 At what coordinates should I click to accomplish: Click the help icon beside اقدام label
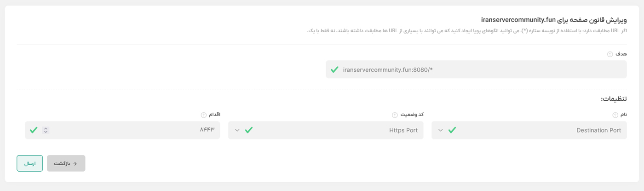coord(203,115)
